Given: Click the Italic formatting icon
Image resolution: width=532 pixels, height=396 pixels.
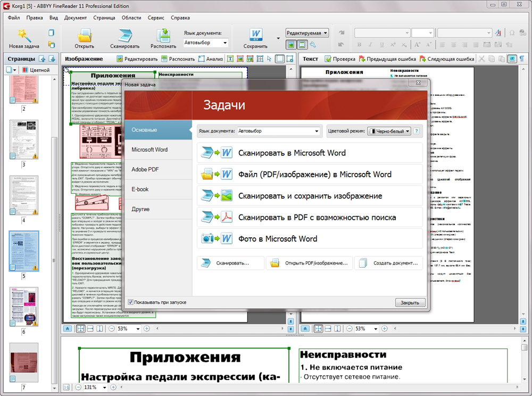Looking at the screenshot, I should (370, 45).
